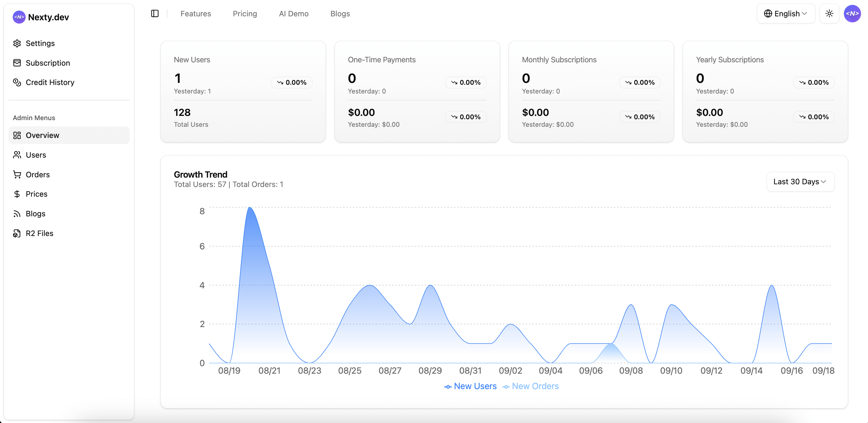Click the Settings gear icon in sidebar

click(x=17, y=43)
